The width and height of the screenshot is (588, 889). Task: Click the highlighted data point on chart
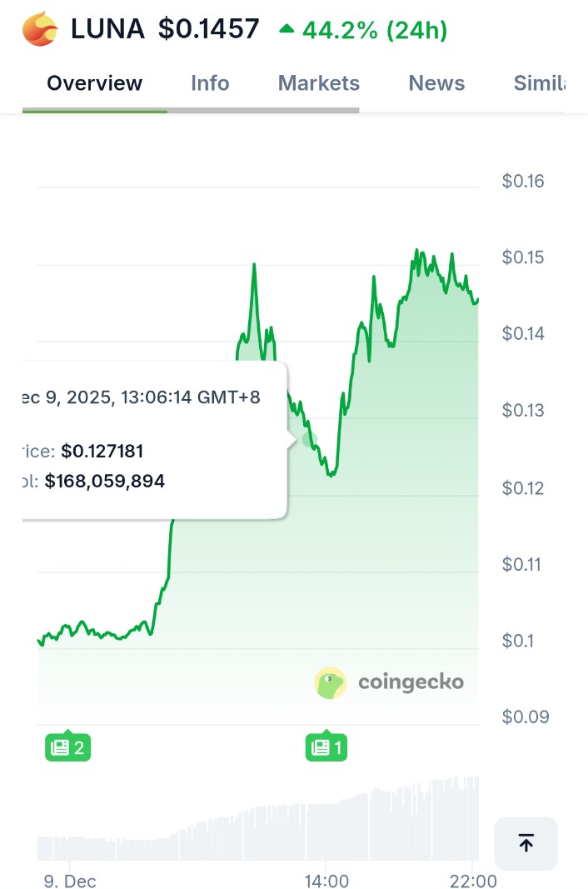pyautogui.click(x=310, y=438)
